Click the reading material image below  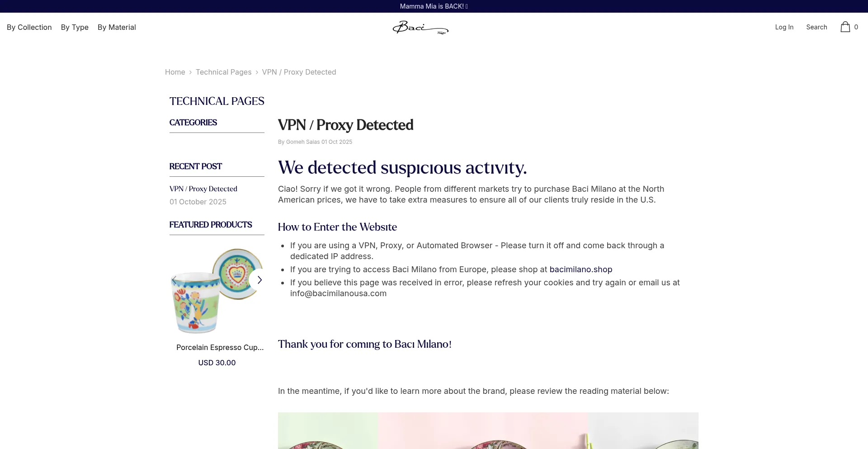(488, 430)
